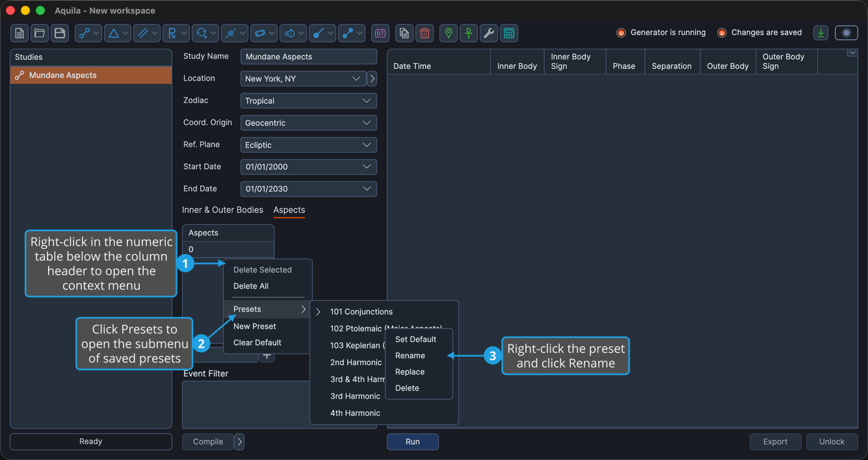The width and height of the screenshot is (868, 460).
Task: Click the Aspects table cell showing 0
Action: pos(228,249)
